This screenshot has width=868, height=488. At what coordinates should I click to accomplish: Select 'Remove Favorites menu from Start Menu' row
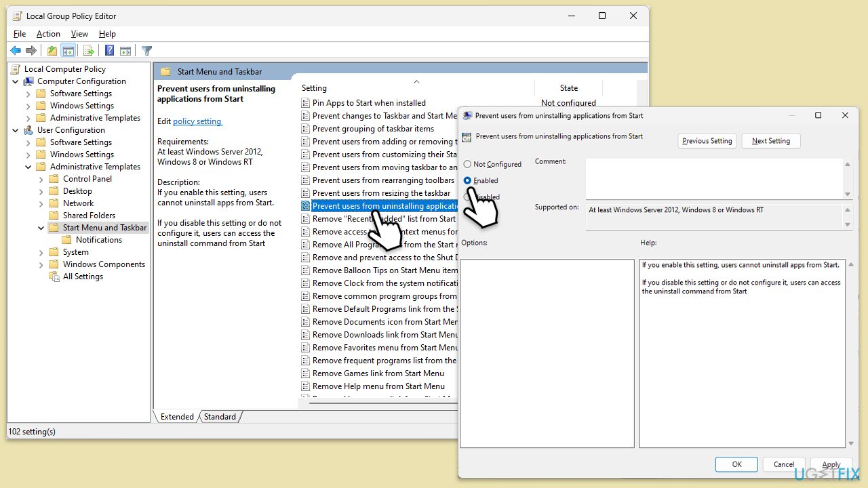click(379, 348)
